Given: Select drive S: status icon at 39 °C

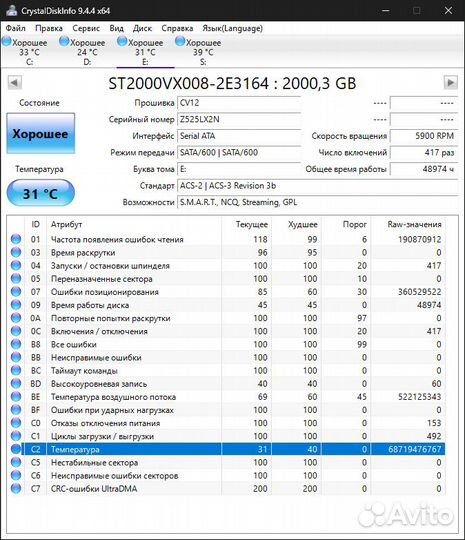Looking at the screenshot, I should tap(180, 42).
